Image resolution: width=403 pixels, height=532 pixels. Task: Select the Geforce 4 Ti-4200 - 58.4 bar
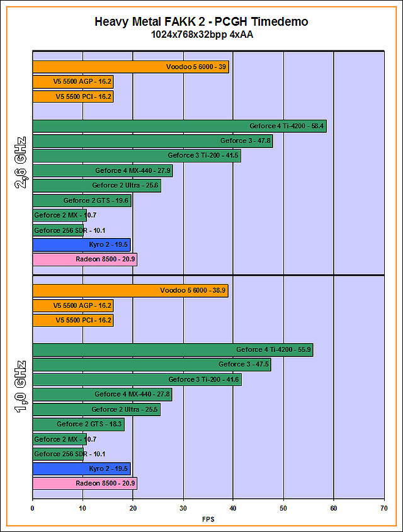pos(180,126)
